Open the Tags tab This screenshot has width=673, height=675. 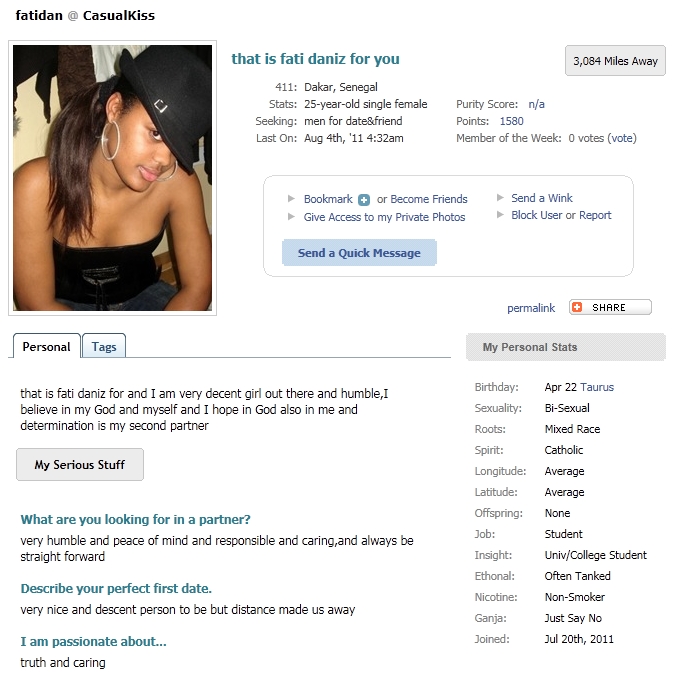(104, 346)
